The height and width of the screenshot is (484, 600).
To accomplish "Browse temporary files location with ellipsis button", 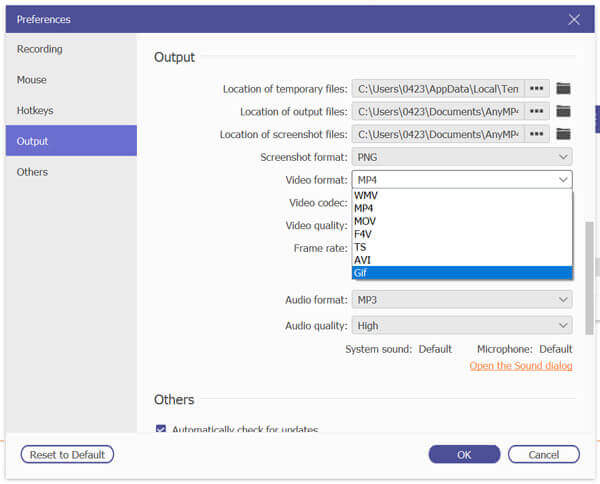I will [x=536, y=89].
